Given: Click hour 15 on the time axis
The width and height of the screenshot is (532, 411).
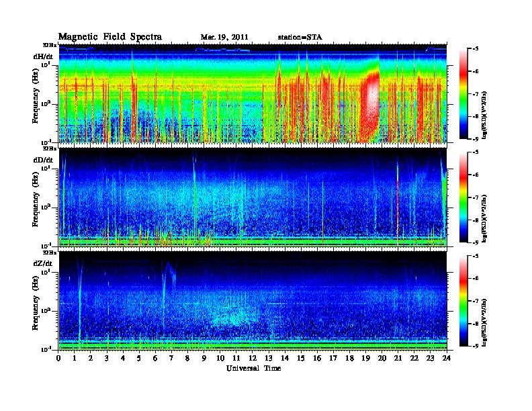Looking at the screenshot, I should click(x=301, y=358).
